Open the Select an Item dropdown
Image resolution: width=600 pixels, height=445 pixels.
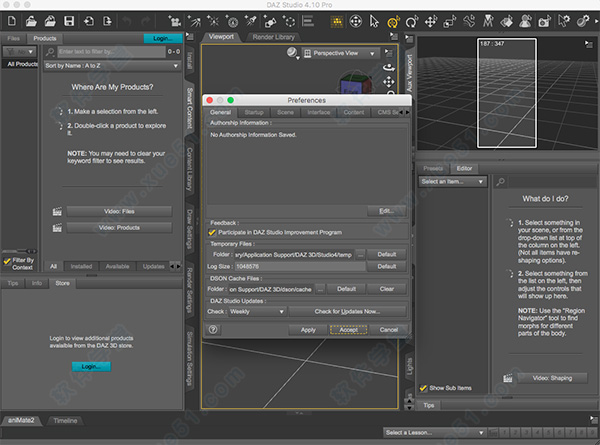tap(452, 182)
